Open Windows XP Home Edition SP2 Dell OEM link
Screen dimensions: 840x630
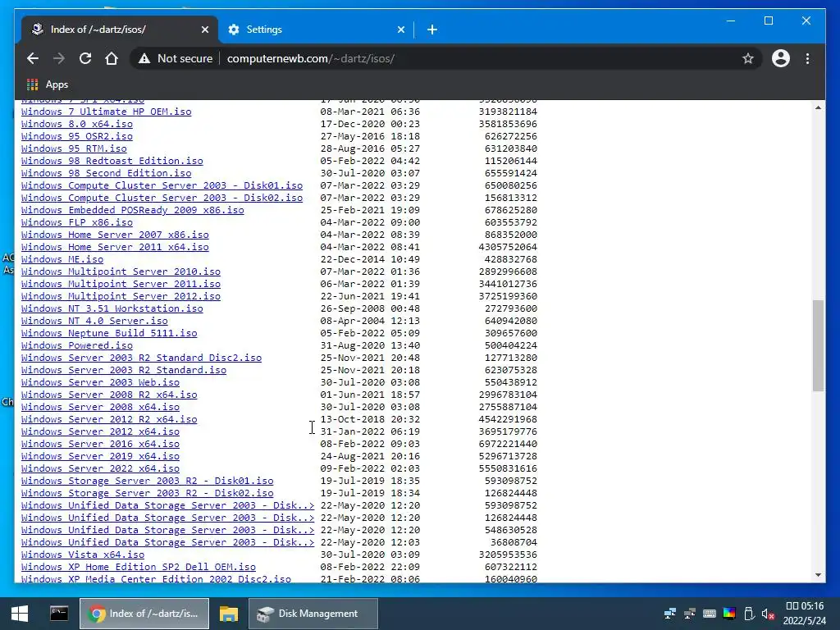138,568
